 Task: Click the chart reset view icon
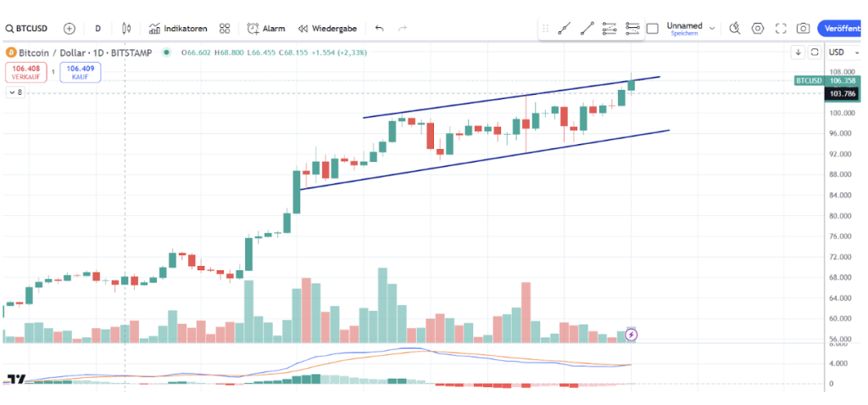click(815, 53)
